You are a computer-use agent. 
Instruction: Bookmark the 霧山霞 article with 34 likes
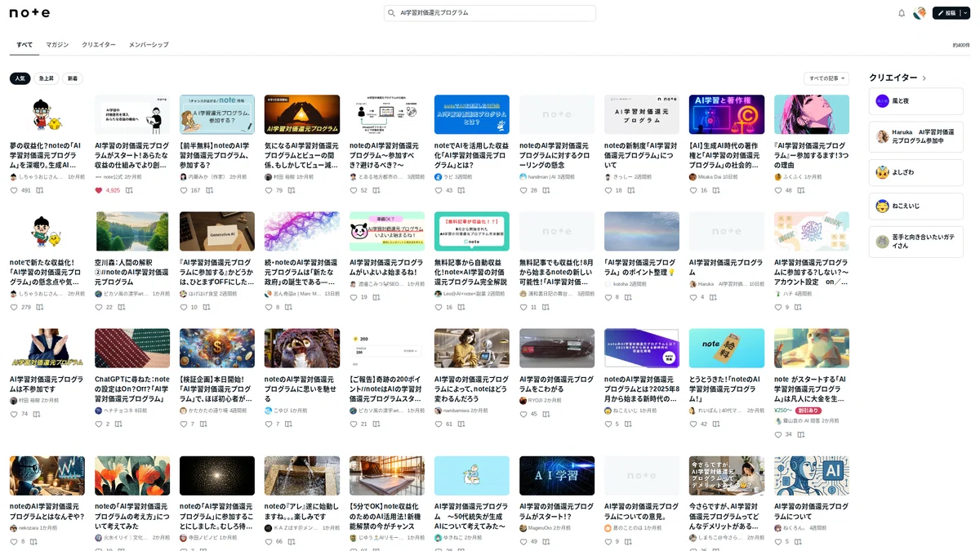coord(801,435)
